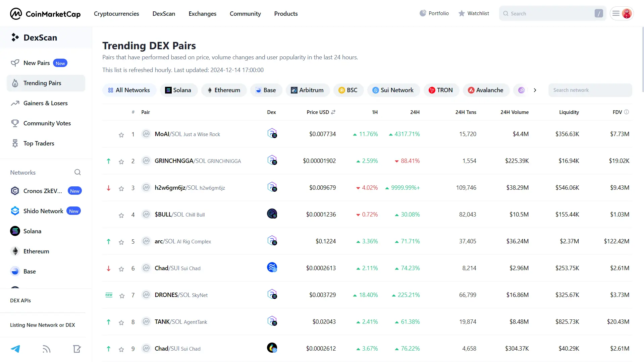Sort by the 24H Volume column

coord(515,112)
